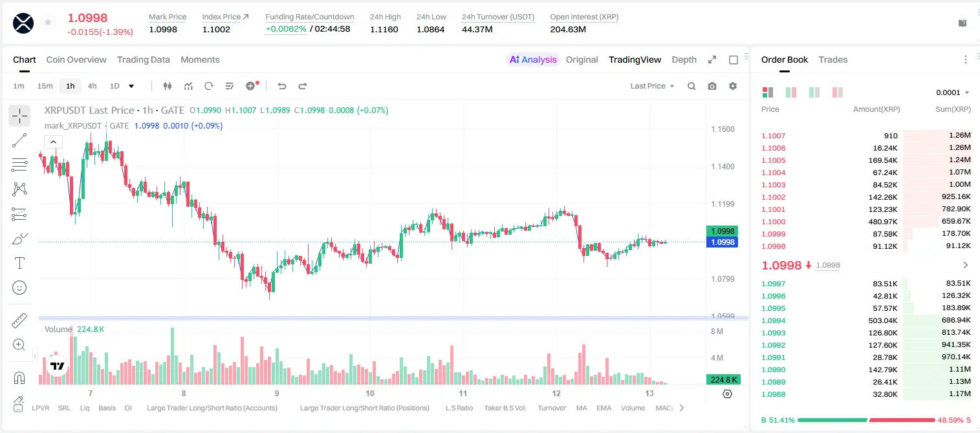Expand the time interval dropdown arrow
The width and height of the screenshot is (980, 433).
coord(131,86)
